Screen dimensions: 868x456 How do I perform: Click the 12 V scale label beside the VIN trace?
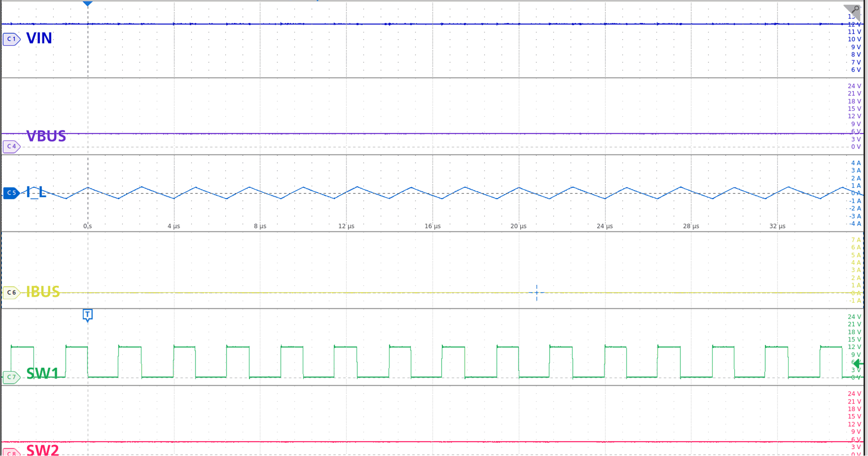click(x=855, y=24)
